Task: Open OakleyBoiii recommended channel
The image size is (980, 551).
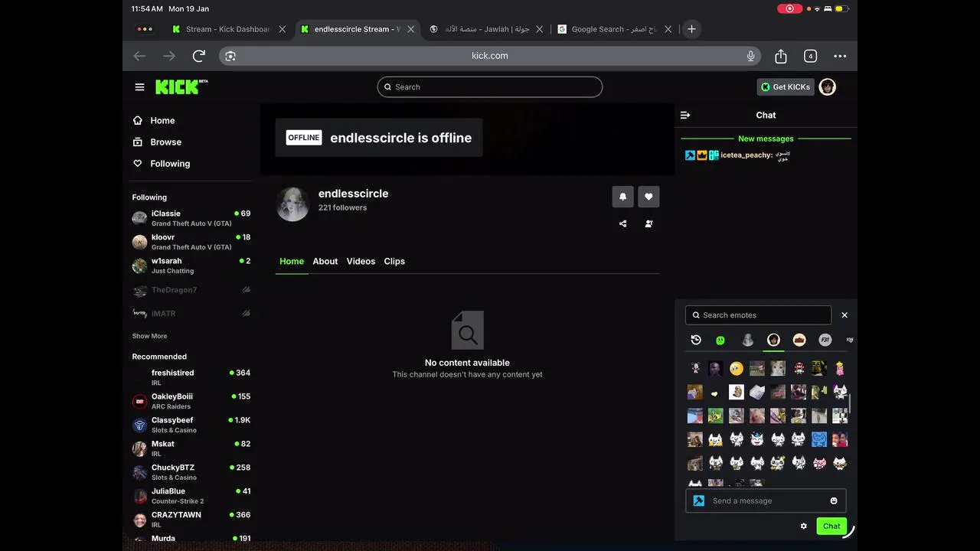Action: [191, 401]
